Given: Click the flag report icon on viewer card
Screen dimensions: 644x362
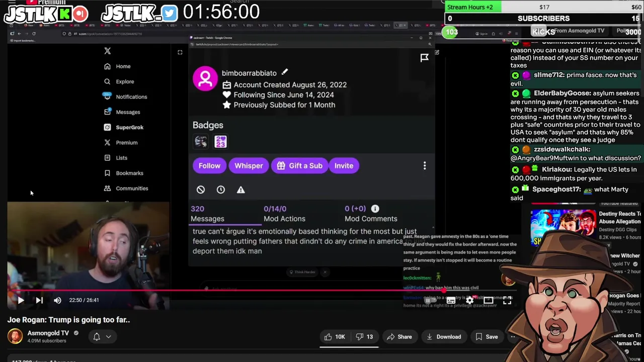Looking at the screenshot, I should point(424,58).
